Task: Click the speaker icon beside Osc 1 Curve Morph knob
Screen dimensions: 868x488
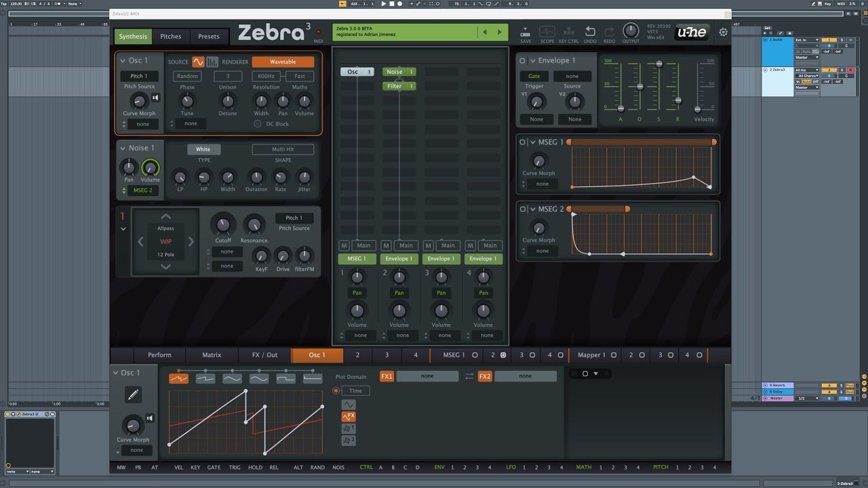Action: [x=155, y=98]
